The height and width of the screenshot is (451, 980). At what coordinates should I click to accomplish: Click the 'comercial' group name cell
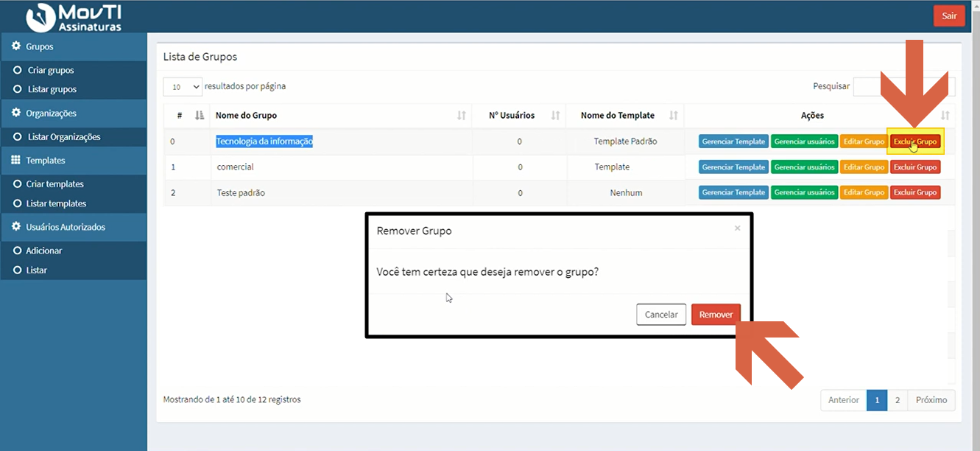342,167
